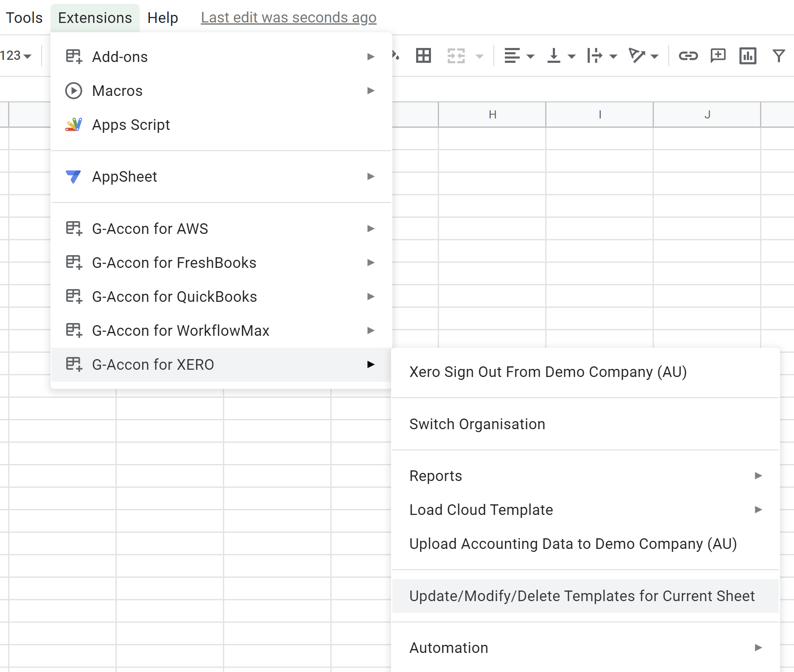Viewport: 794px width, 672px height.
Task: Click the insert link icon
Action: click(688, 56)
